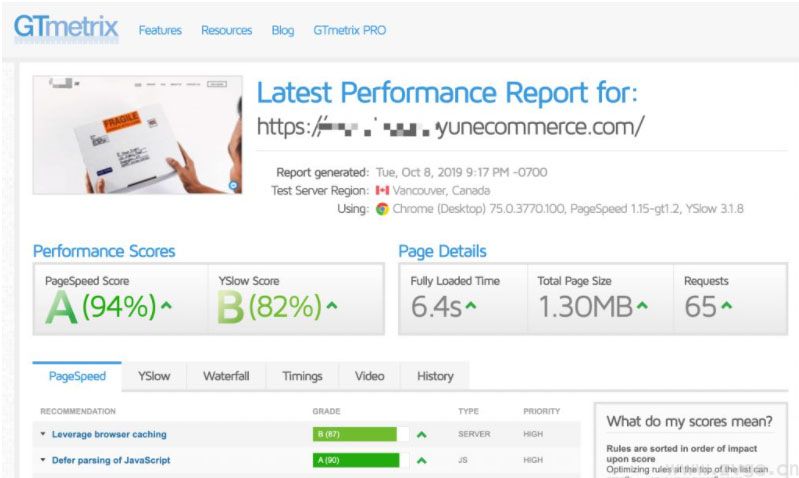The width and height of the screenshot is (799, 478).
Task: Click green arrow in Leverage browser caching row
Action: tap(422, 435)
